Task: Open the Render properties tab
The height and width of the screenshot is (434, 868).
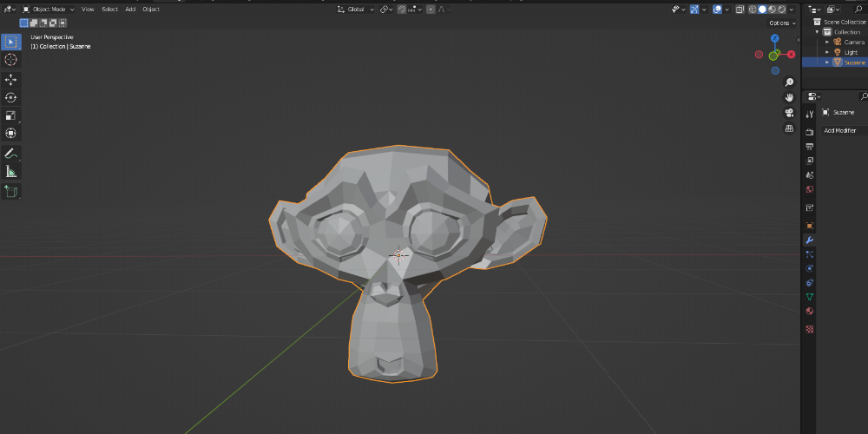Action: click(x=809, y=132)
